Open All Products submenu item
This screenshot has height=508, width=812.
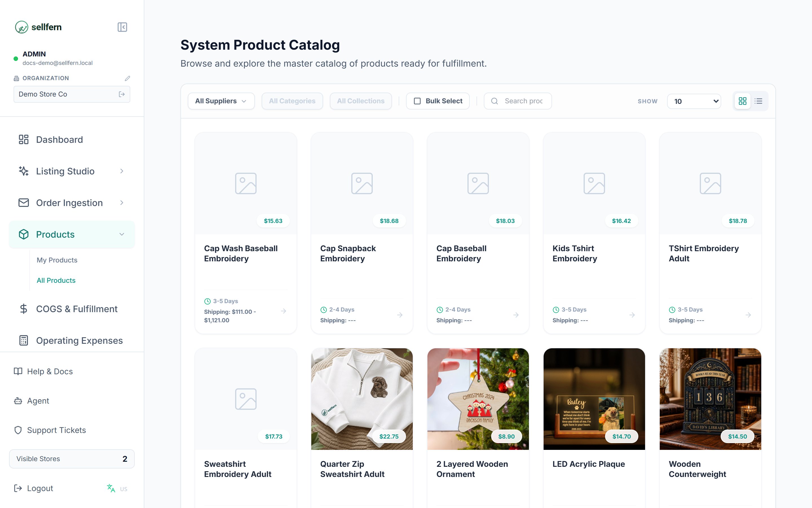(56, 280)
